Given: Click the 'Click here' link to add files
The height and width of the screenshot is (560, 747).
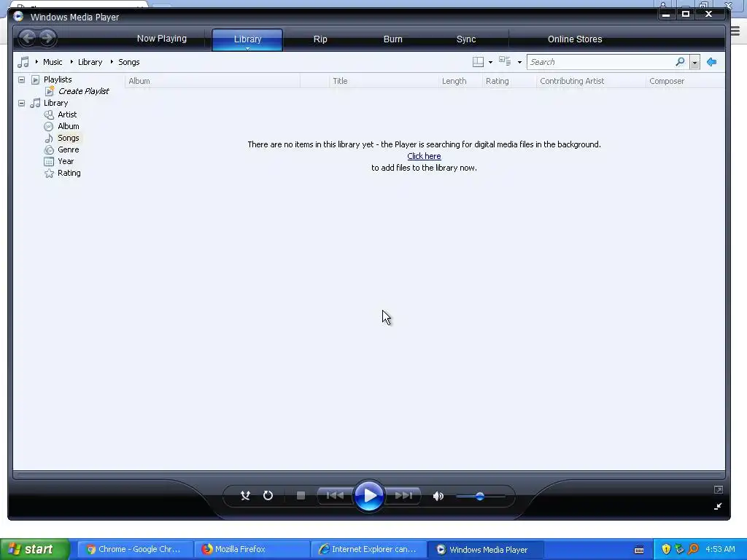Looking at the screenshot, I should coord(424,156).
